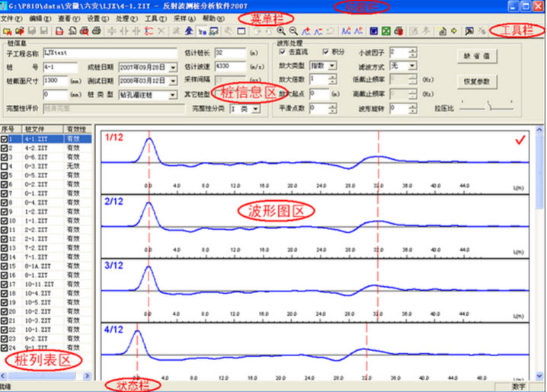Click the zoom out magnifier icon

[x=293, y=31]
